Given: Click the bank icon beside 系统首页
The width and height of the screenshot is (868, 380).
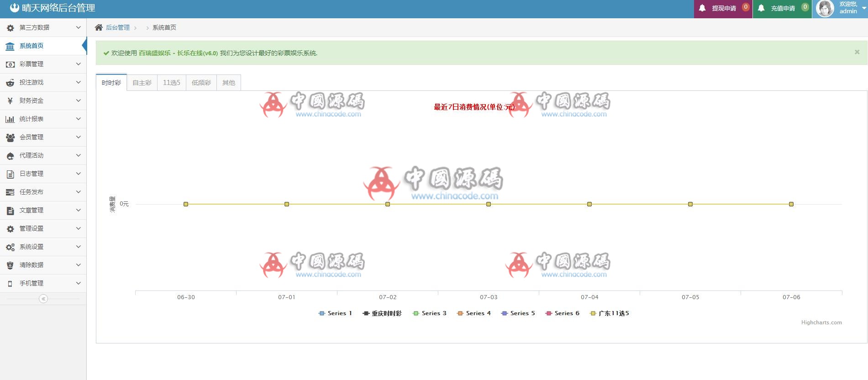Looking at the screenshot, I should [x=10, y=46].
